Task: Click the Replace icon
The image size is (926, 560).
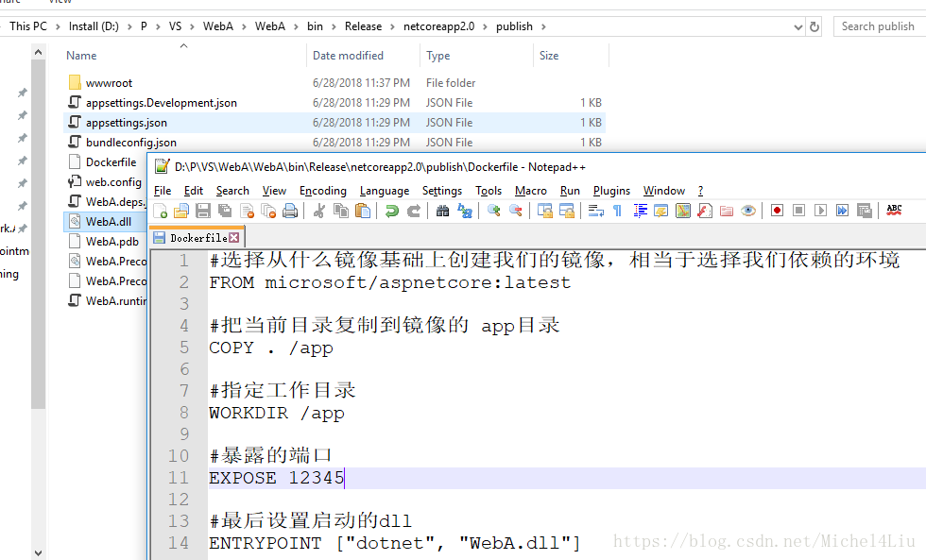Action: [x=465, y=211]
